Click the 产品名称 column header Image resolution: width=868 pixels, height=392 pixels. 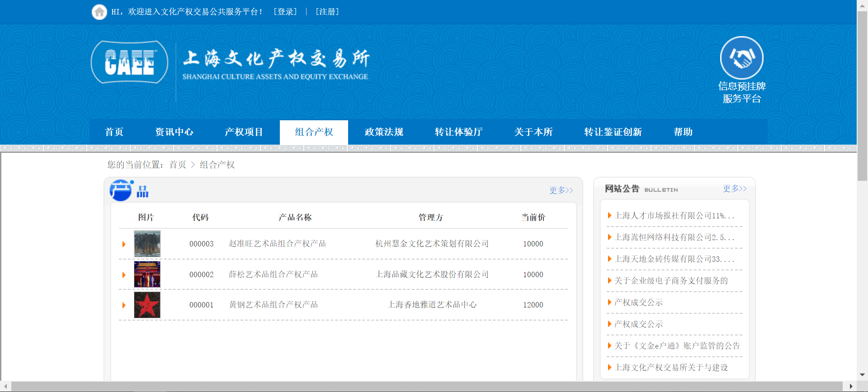(295, 217)
